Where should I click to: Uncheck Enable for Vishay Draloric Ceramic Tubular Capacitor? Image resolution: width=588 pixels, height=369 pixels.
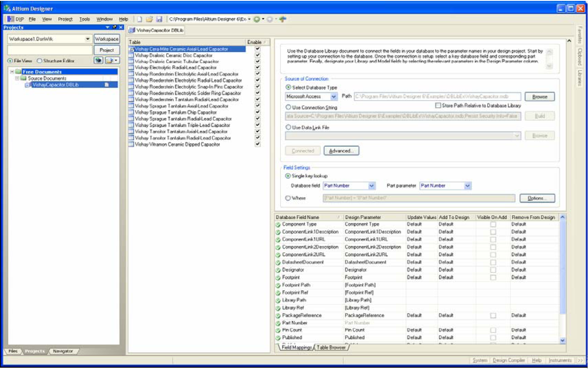[x=257, y=62]
